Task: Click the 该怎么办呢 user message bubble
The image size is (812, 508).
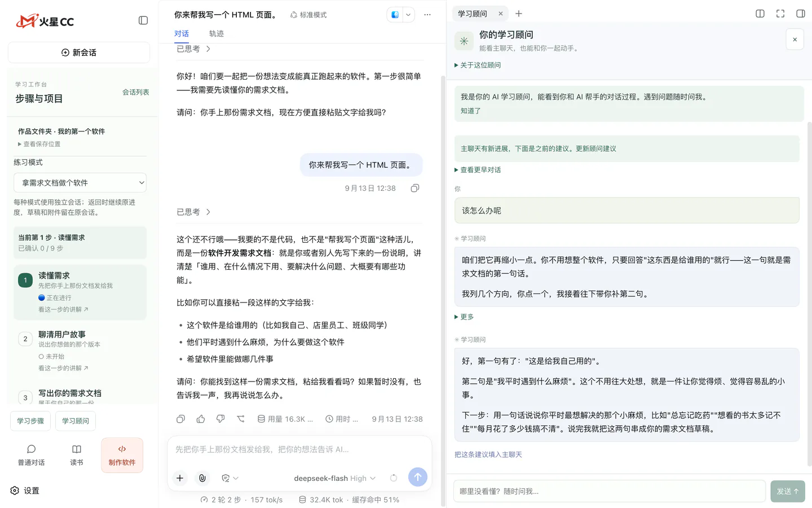Action: [627, 211]
